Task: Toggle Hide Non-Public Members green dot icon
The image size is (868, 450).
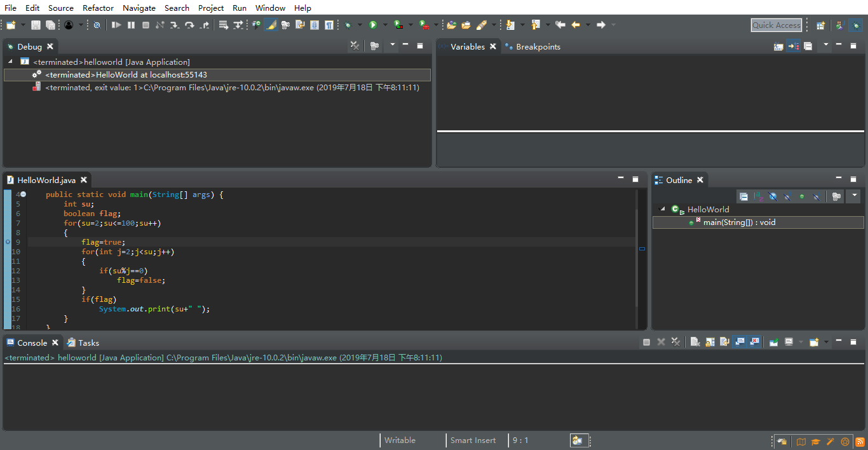Action: point(802,196)
